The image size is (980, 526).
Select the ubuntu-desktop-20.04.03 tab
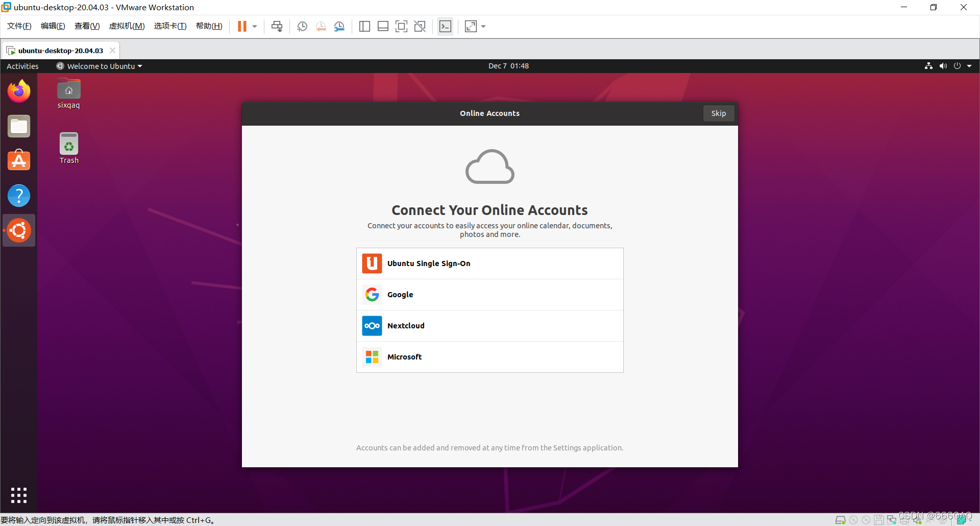(x=60, y=51)
